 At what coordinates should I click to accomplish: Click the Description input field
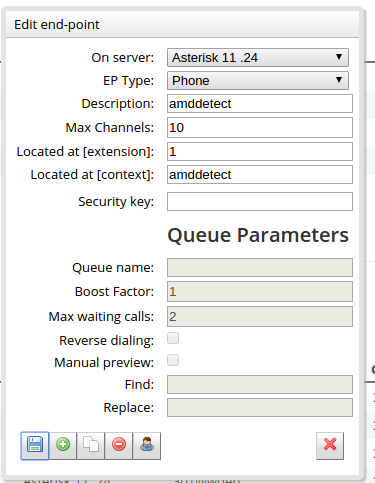point(260,104)
